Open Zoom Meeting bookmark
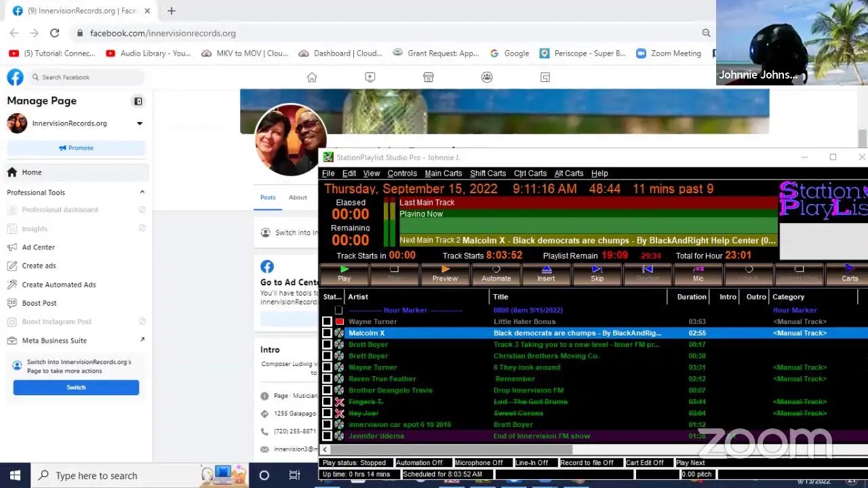 669,53
